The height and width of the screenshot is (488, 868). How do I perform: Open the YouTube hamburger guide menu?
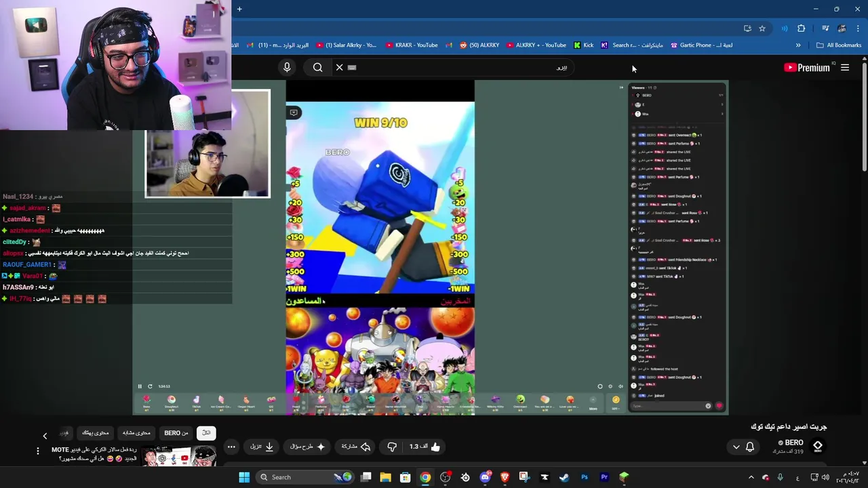point(845,67)
